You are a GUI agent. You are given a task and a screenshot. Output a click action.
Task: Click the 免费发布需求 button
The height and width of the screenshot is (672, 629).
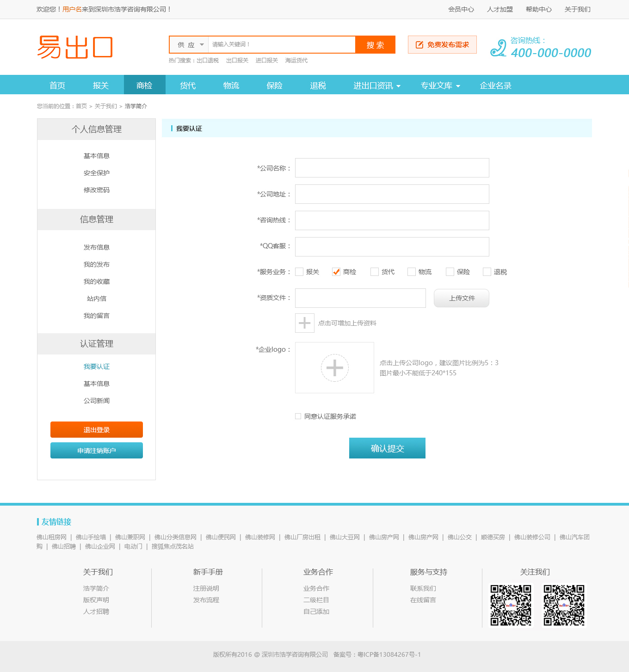(442, 45)
